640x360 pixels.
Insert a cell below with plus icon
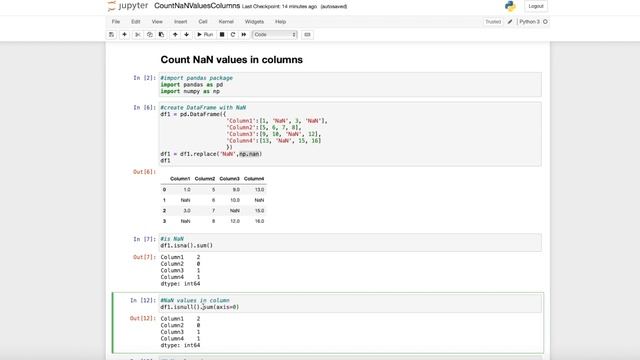[124, 35]
